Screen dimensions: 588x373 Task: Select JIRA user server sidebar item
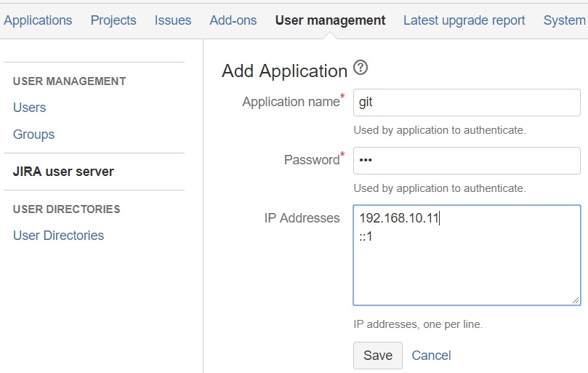click(63, 172)
